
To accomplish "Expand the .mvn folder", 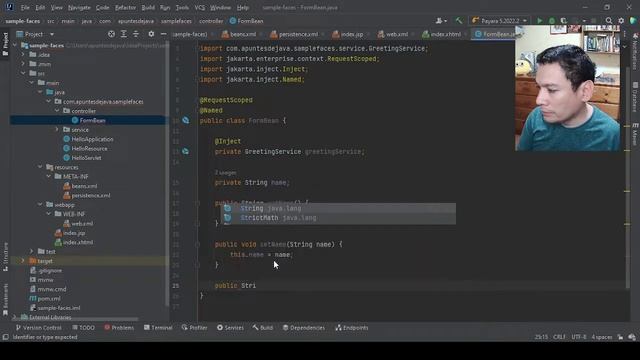I will click(x=23, y=64).
